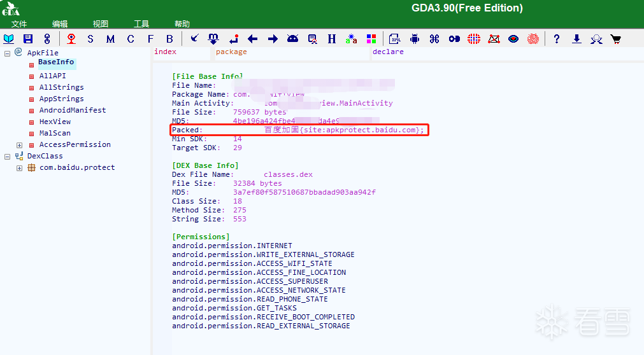The height and width of the screenshot is (355, 644).
Task: Collapse the DexClass tree node
Action: pyautogui.click(x=7, y=157)
